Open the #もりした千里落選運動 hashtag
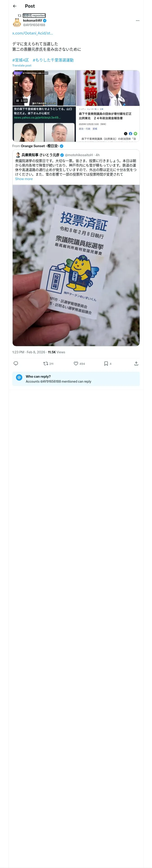 click(53, 60)
